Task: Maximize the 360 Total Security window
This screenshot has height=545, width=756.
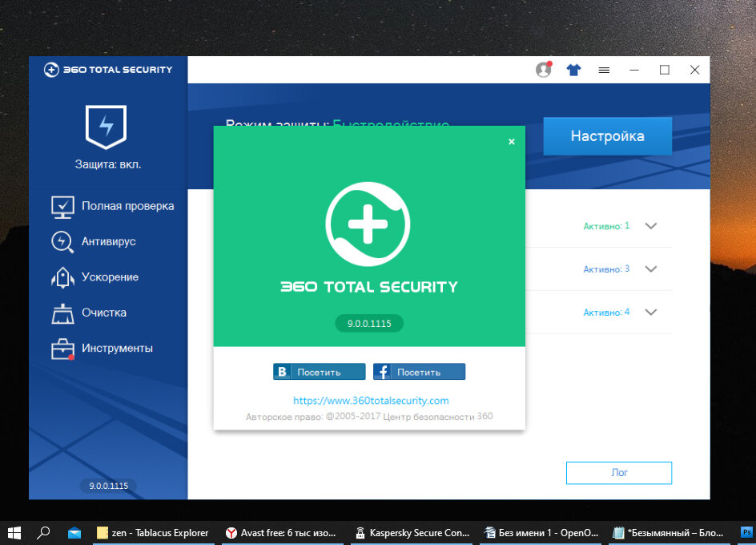Action: pos(665,70)
